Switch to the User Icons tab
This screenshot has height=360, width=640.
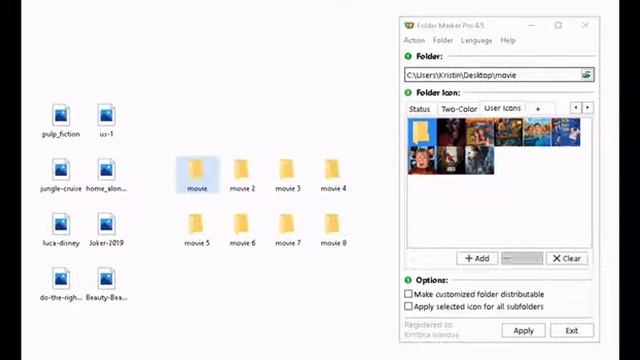pyautogui.click(x=502, y=108)
